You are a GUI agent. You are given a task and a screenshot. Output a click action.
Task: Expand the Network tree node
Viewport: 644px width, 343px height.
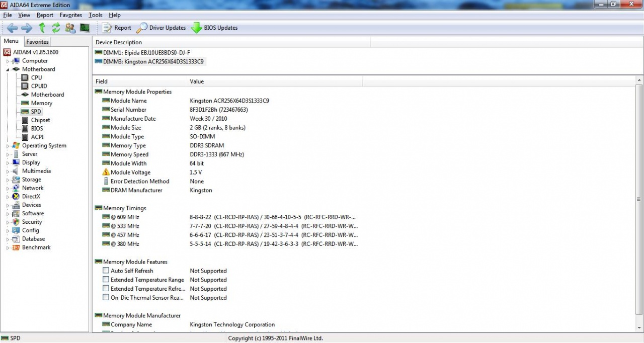click(8, 189)
